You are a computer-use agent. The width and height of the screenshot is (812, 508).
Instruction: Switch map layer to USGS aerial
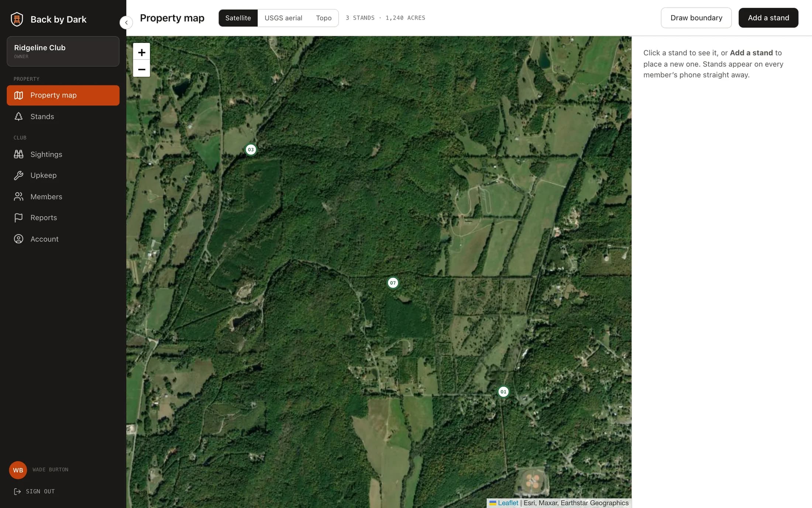click(x=283, y=18)
